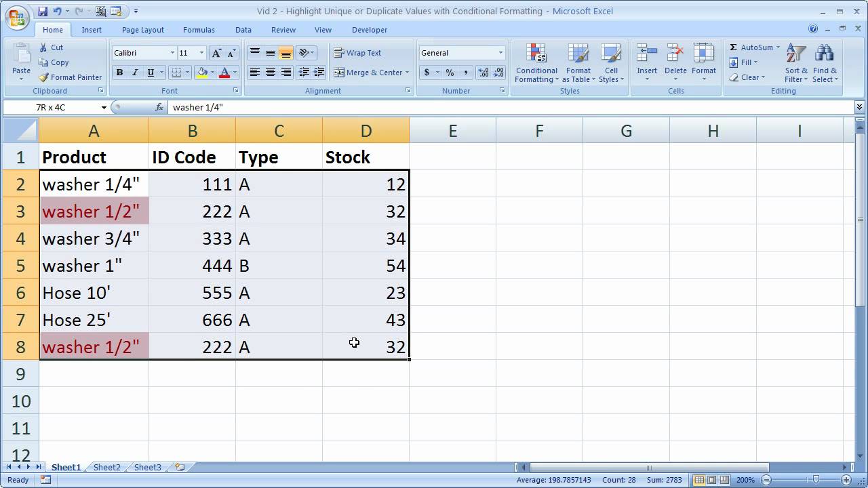Image resolution: width=868 pixels, height=488 pixels.
Task: Toggle Middle Align vertical alignment
Action: 271,53
